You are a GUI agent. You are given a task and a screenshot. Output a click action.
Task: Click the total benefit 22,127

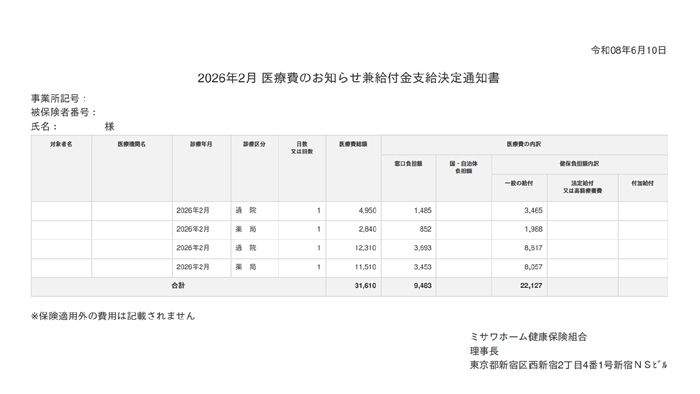tap(531, 286)
